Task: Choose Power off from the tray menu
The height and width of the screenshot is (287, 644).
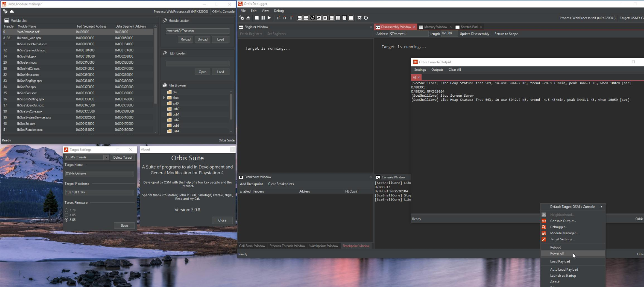Action: (x=573, y=254)
